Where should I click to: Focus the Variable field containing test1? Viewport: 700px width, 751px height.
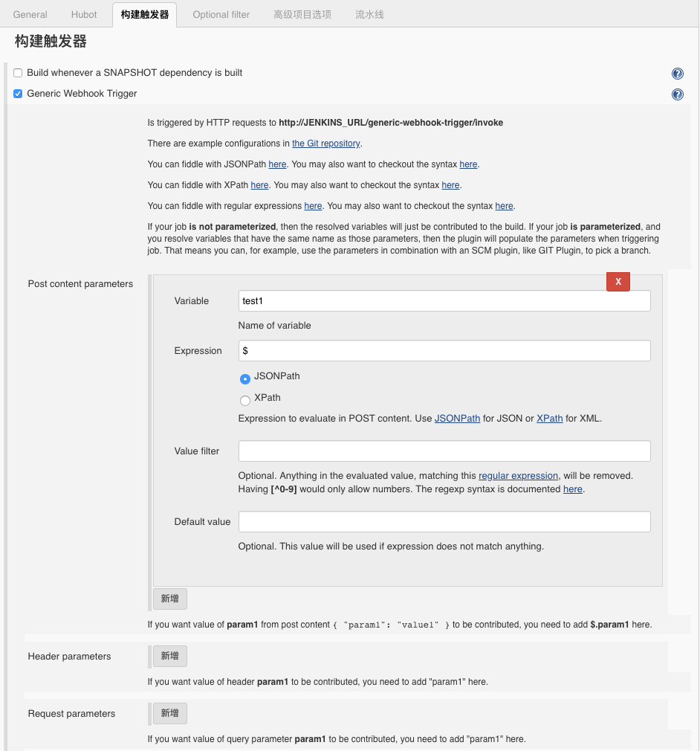(444, 300)
